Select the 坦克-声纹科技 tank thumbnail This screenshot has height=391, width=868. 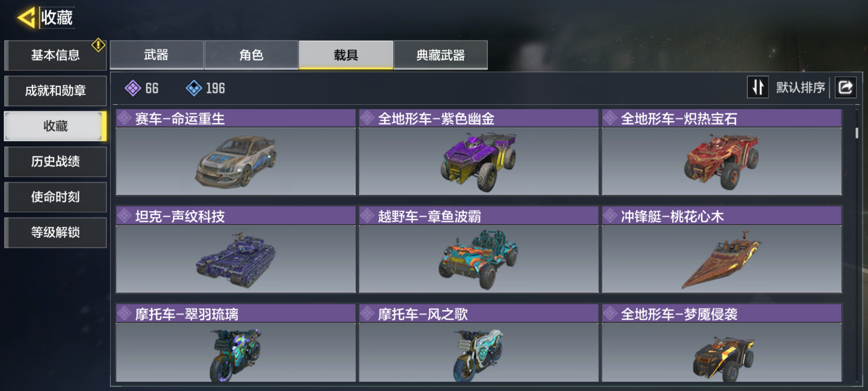[x=236, y=258]
